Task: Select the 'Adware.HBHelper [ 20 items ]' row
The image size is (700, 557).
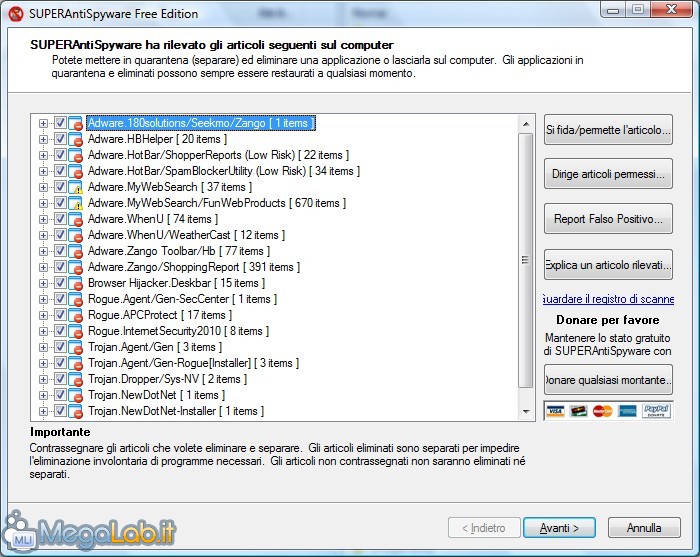Action: pos(157,139)
